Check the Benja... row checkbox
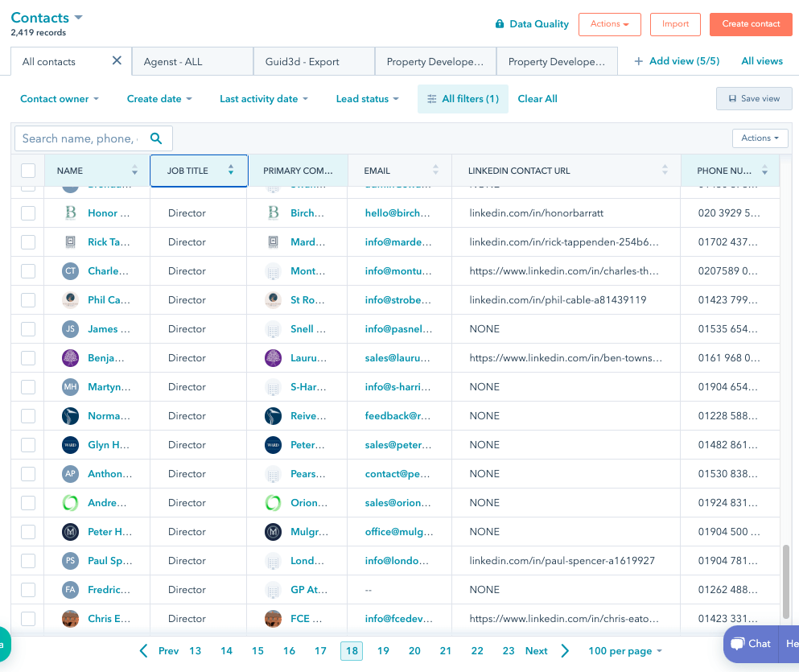This screenshot has height=672, width=799. (28, 358)
